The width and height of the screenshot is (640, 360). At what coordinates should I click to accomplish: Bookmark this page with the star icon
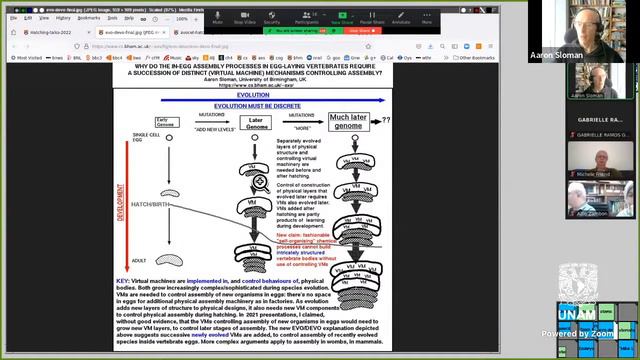tap(368, 47)
